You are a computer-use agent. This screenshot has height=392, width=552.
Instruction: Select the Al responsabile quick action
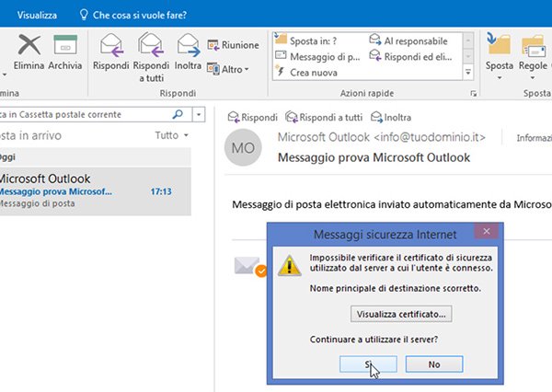(408, 40)
